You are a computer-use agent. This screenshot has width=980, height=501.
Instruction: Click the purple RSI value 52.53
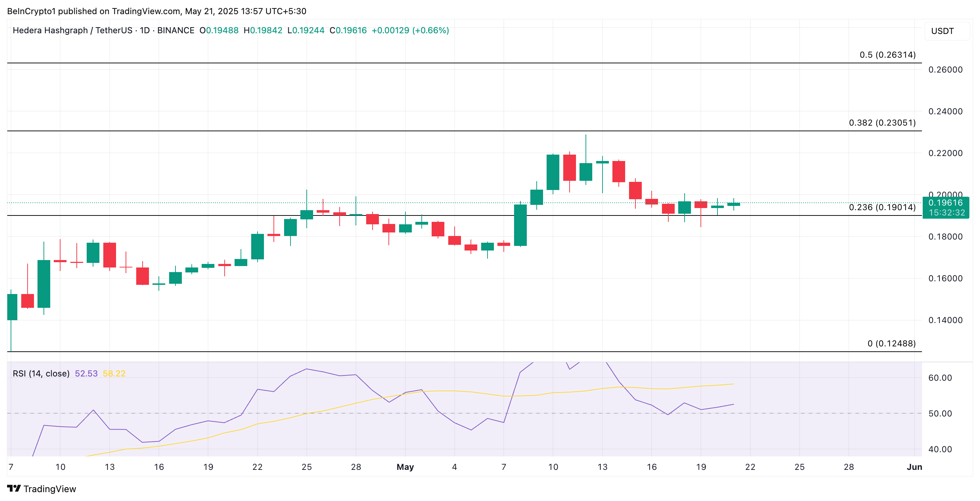pyautogui.click(x=86, y=373)
